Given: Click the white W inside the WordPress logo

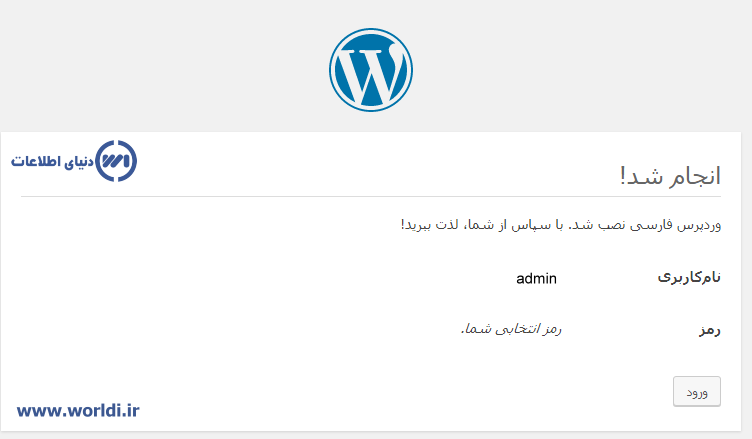Looking at the screenshot, I should pyautogui.click(x=370, y=71).
